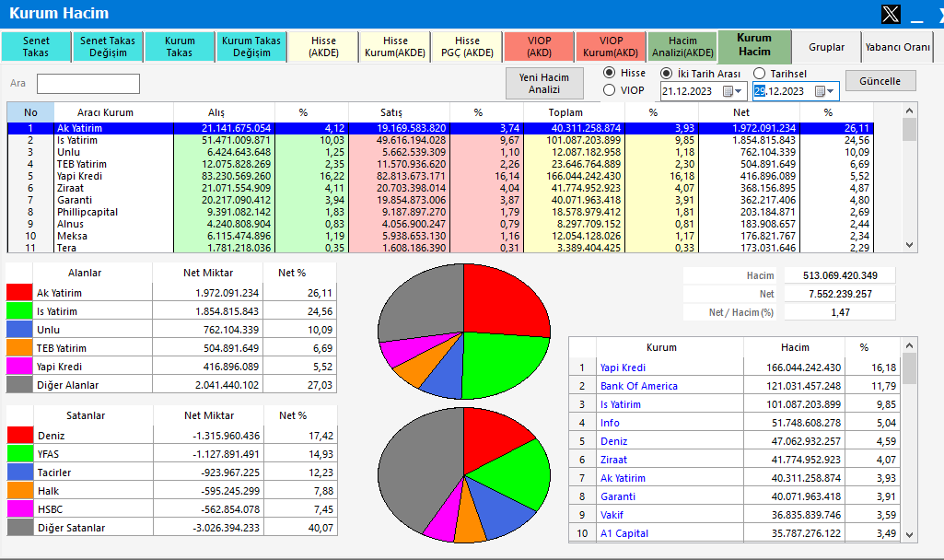The image size is (944, 560).
Task: Go to the Hisse (AKDE) tab
Action: pos(323,47)
